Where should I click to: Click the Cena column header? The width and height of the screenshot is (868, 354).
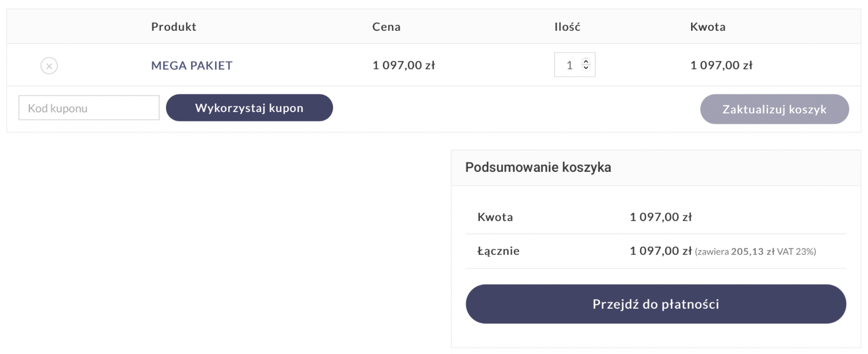pyautogui.click(x=386, y=27)
